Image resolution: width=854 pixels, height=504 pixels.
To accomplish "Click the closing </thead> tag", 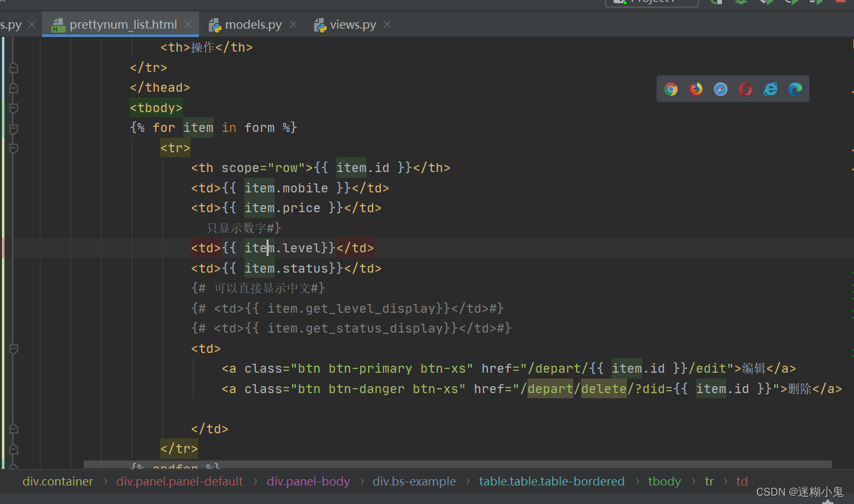I will [x=160, y=88].
